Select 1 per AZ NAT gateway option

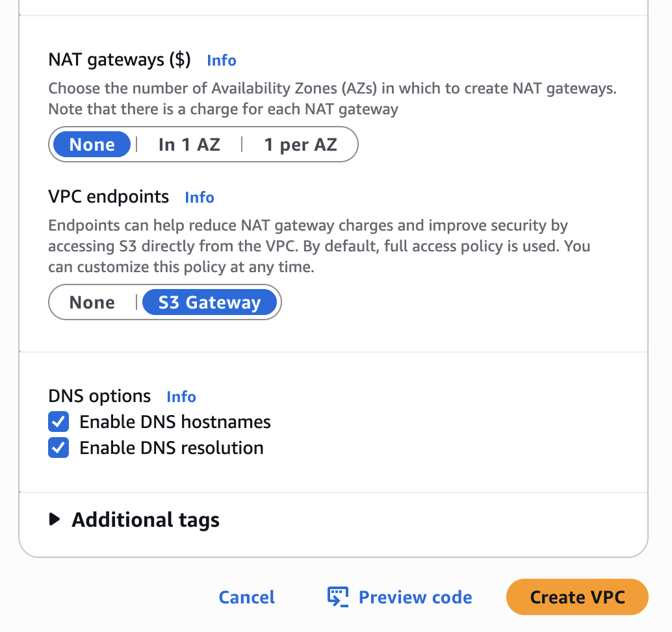click(x=300, y=144)
